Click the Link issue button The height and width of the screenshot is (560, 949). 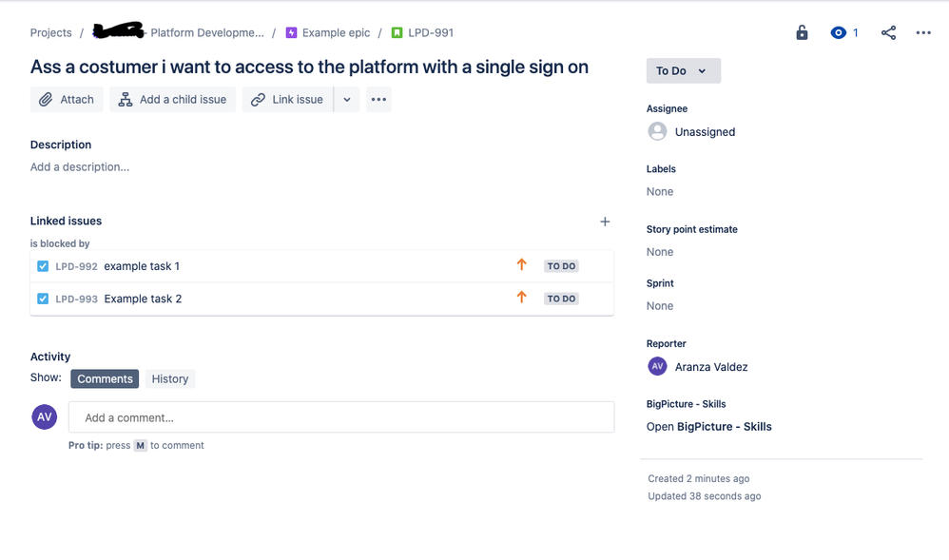coord(287,99)
